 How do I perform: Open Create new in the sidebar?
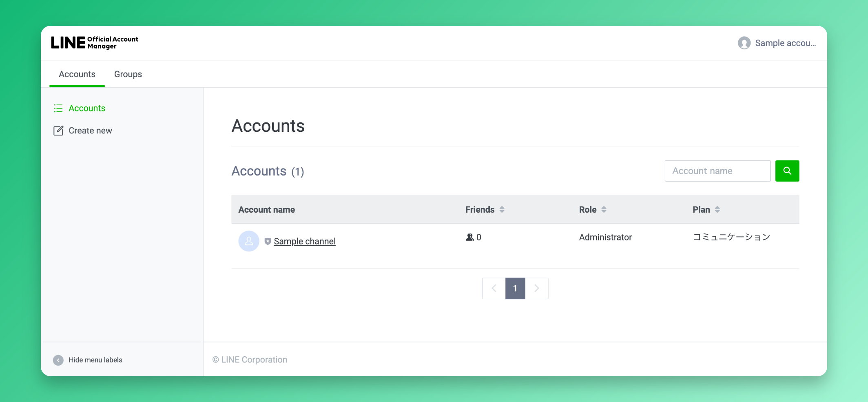(90, 131)
